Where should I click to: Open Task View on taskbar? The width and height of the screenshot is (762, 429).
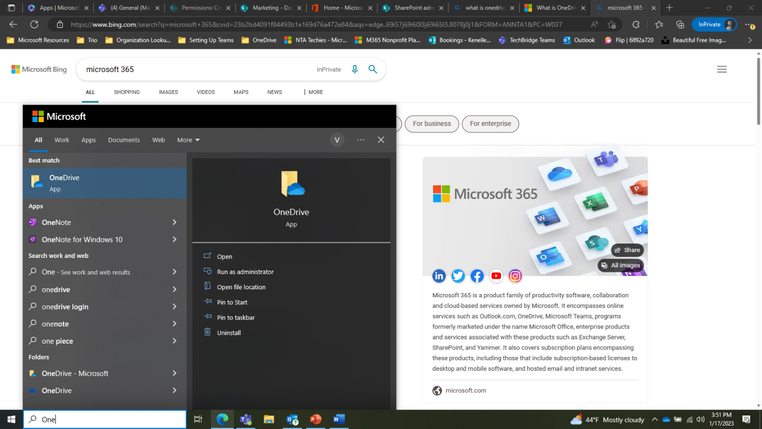point(198,419)
